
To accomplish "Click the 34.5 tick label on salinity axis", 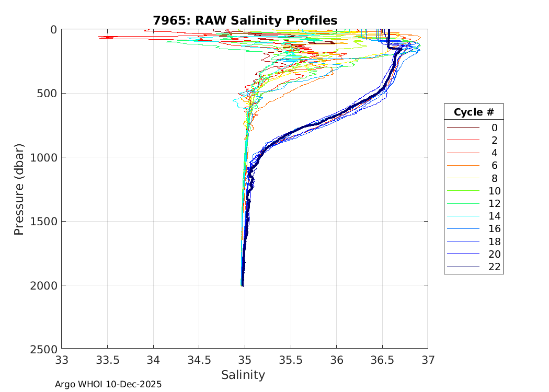I will [199, 360].
